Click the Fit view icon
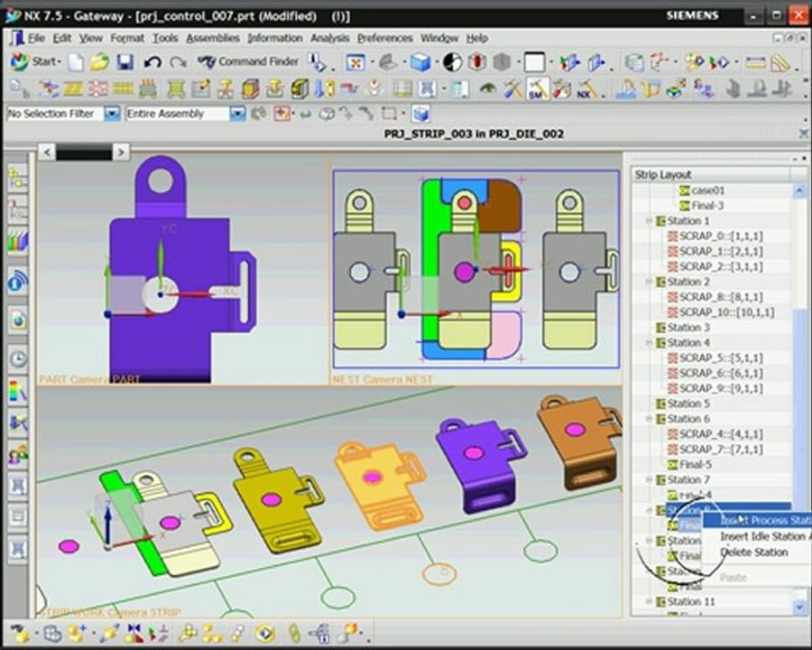Screen dimensions: 812x650 point(355,62)
